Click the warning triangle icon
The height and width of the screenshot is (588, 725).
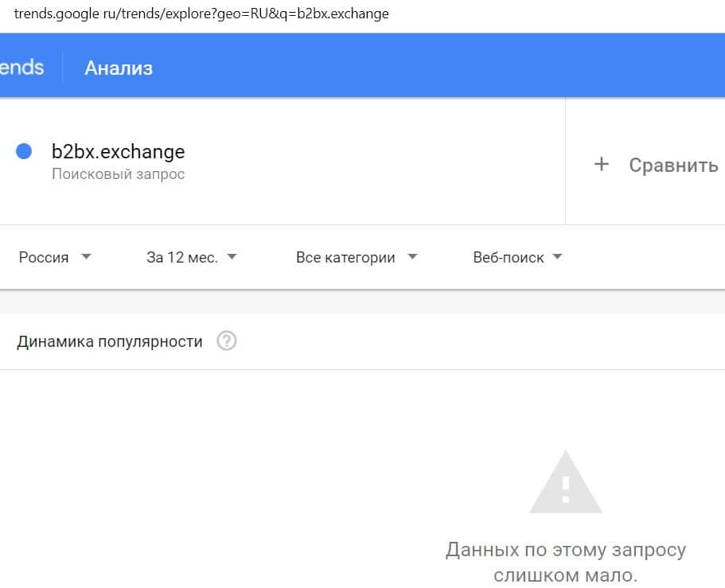tap(565, 483)
